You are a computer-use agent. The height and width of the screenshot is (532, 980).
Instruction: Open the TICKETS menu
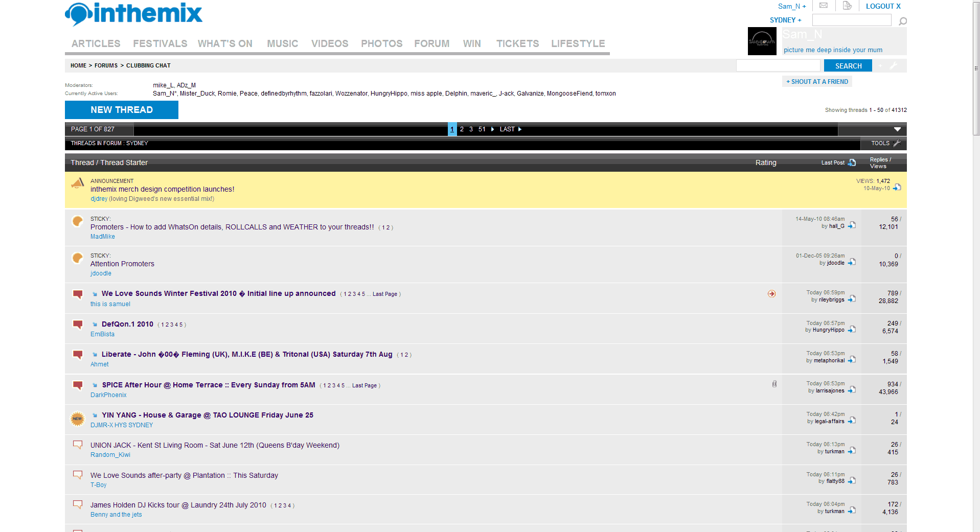(517, 43)
